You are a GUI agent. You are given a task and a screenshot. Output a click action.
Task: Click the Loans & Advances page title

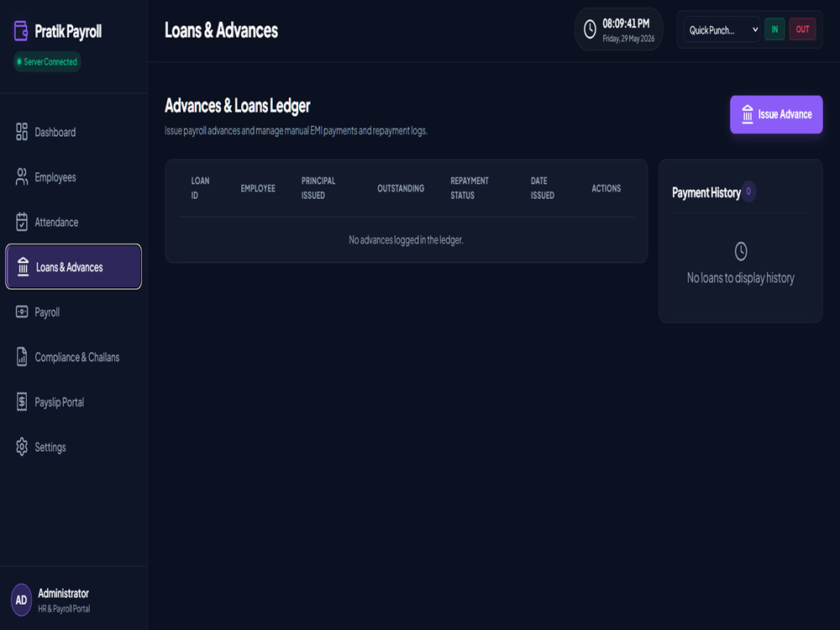click(x=221, y=30)
